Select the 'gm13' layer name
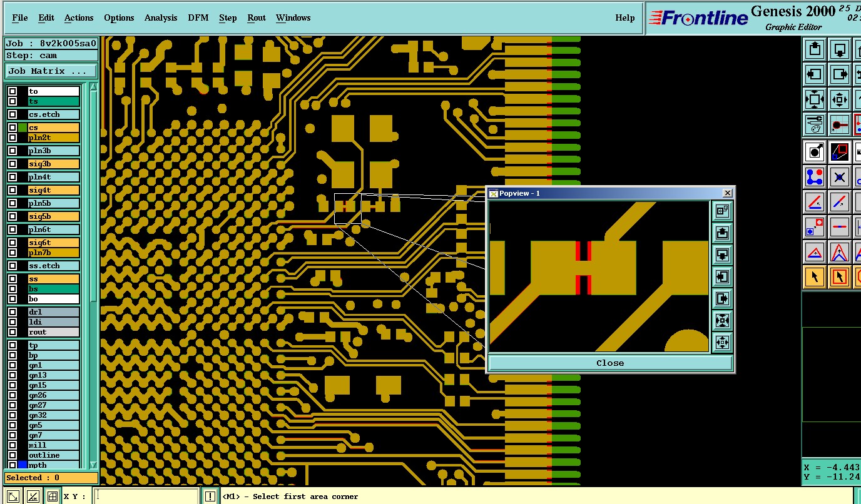This screenshot has width=861, height=504. click(54, 375)
